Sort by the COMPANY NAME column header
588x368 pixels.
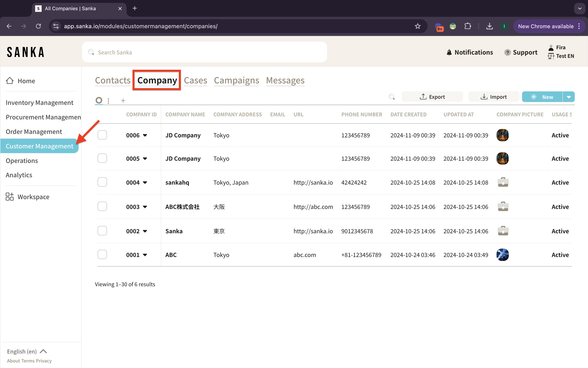pyautogui.click(x=185, y=114)
